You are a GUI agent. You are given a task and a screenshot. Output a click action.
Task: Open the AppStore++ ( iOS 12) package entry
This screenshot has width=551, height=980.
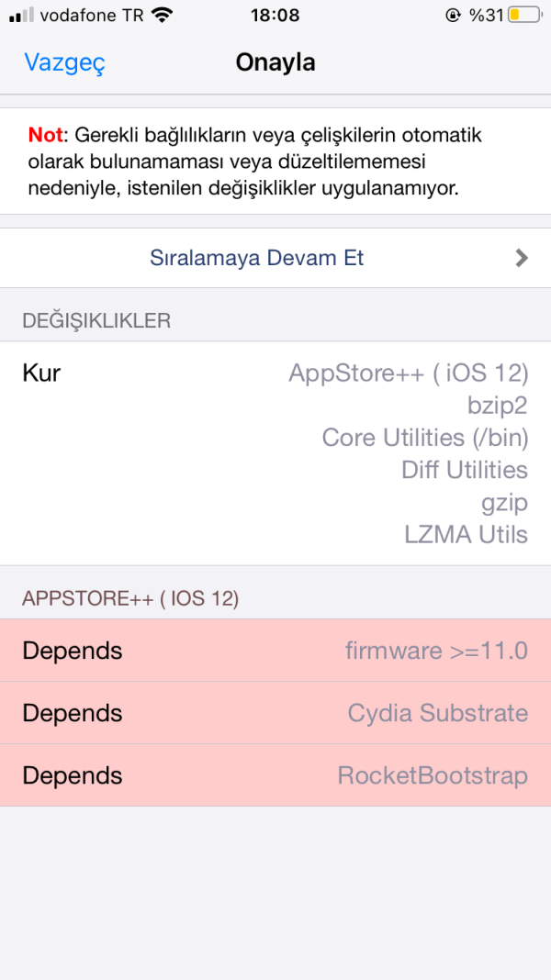[x=410, y=373]
